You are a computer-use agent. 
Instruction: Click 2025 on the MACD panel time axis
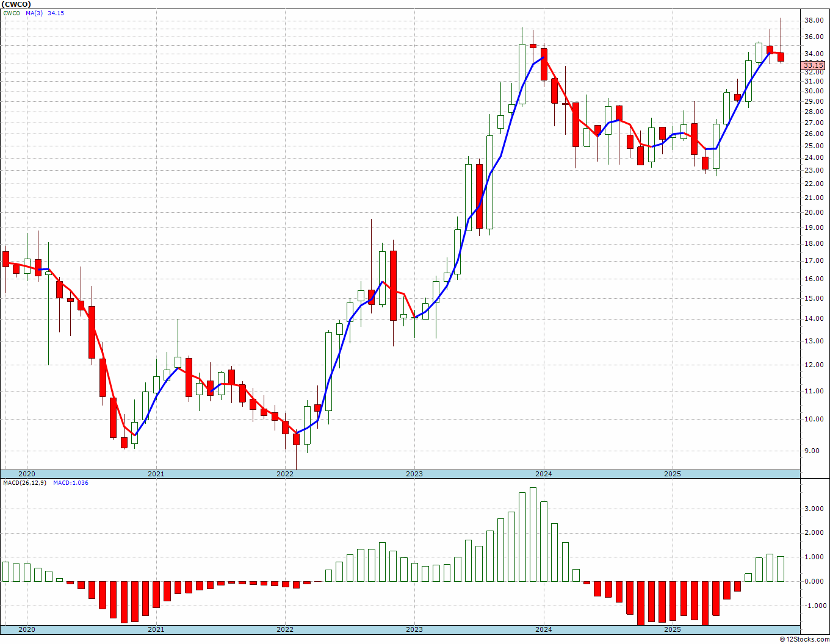pos(673,629)
